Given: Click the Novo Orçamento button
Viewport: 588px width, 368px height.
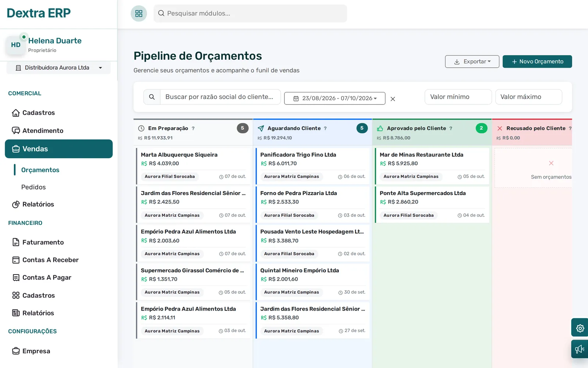Looking at the screenshot, I should click(x=537, y=61).
